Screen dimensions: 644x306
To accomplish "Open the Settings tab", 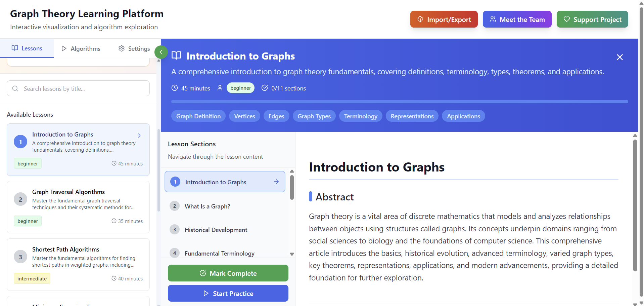I will pos(134,48).
